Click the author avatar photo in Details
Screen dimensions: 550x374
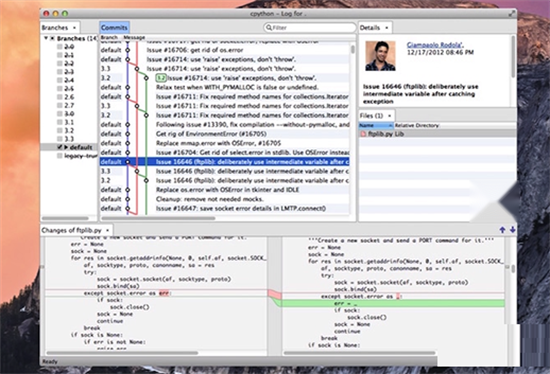tap(380, 56)
